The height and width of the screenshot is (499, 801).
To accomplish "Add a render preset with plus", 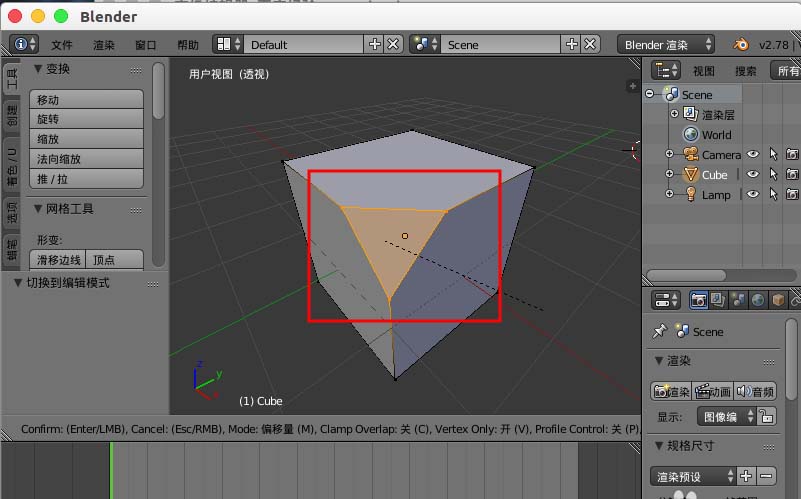I will (746, 476).
